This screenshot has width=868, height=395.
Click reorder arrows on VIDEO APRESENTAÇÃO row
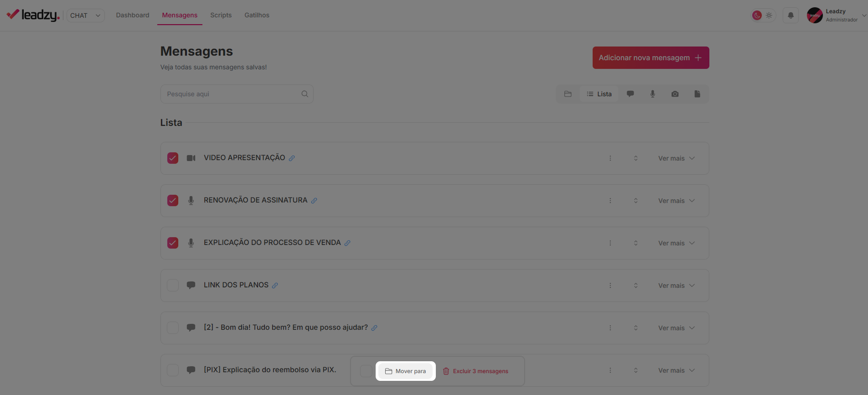636,158
